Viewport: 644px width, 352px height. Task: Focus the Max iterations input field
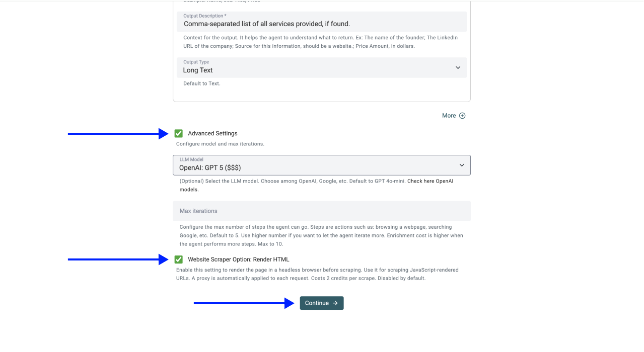click(x=321, y=211)
